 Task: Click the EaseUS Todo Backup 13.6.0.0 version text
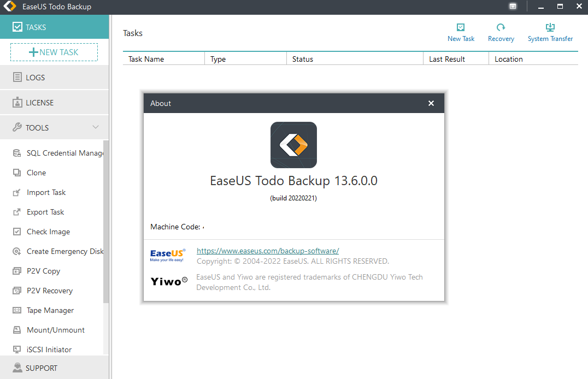pos(293,181)
